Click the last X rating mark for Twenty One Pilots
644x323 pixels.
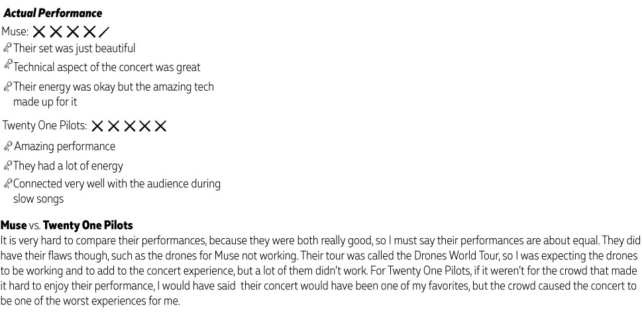pyautogui.click(x=160, y=126)
